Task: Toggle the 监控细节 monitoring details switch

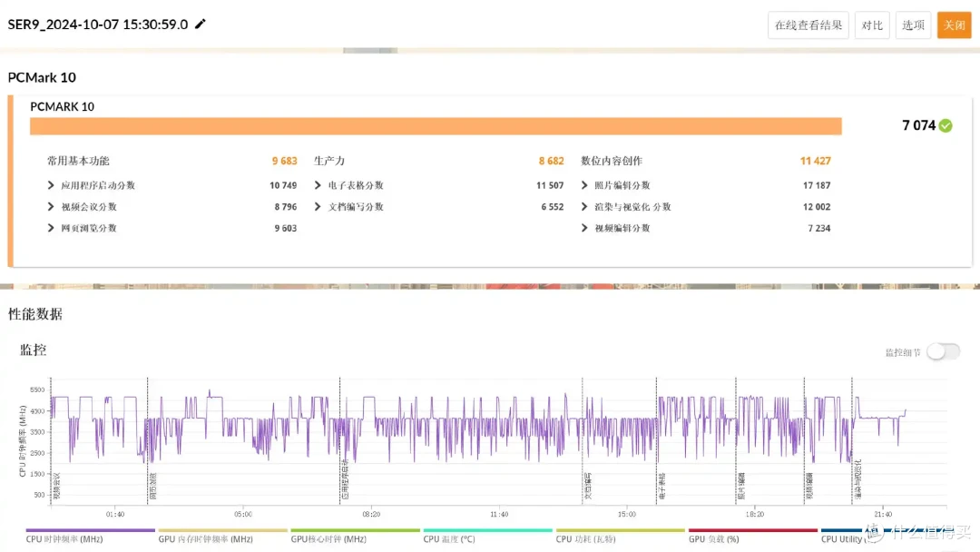Action: (x=943, y=351)
